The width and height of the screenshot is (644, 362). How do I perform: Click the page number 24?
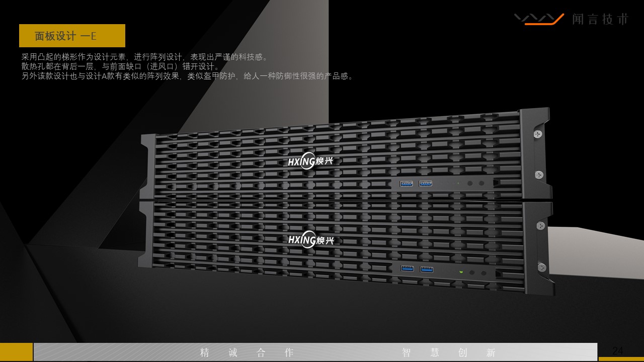pyautogui.click(x=618, y=350)
